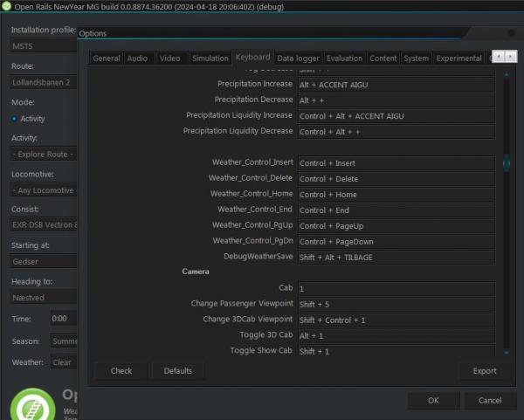Click the Toggle Show Cab key field
This screenshot has width=524, height=420.
point(396,351)
